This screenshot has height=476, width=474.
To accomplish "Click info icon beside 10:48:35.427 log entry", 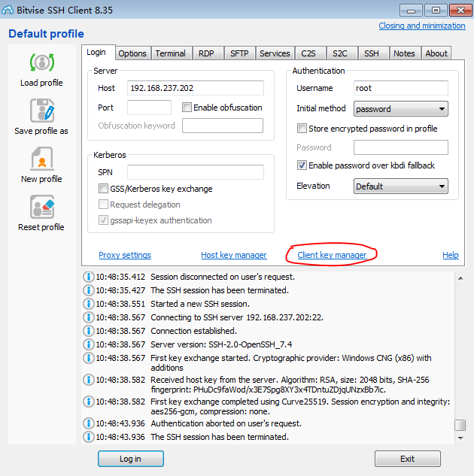I will (x=88, y=290).
